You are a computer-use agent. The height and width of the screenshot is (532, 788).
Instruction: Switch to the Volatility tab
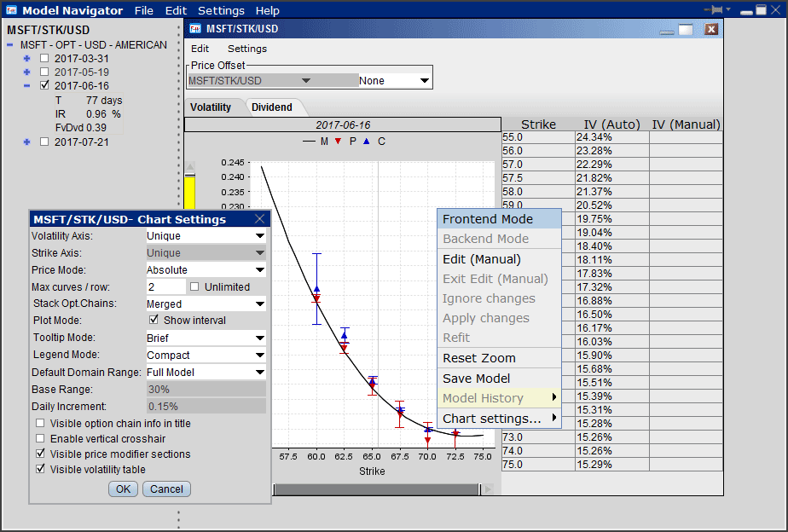211,107
